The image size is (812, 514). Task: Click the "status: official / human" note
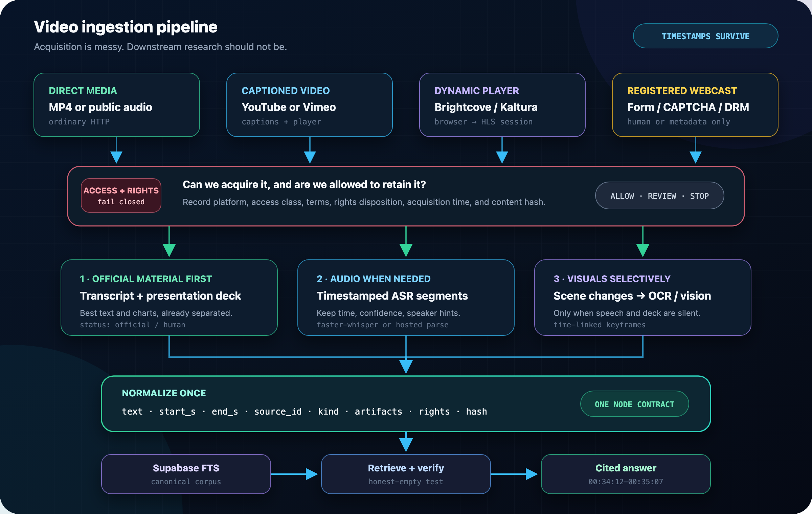click(x=133, y=325)
